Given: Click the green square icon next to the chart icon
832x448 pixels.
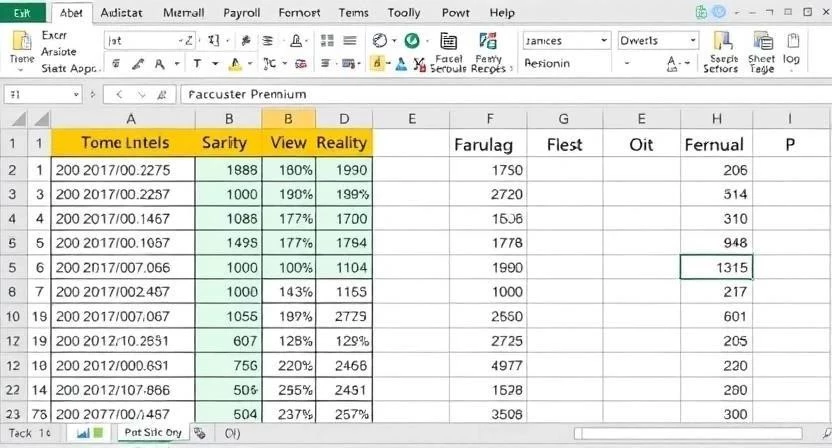Looking at the screenshot, I should (98, 433).
